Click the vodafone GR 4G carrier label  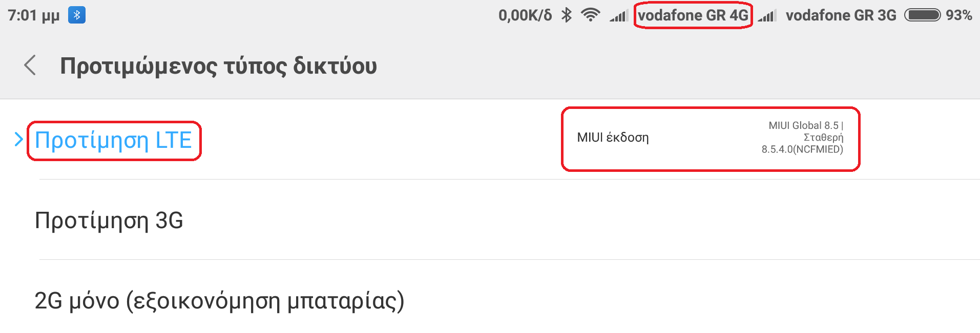pyautogui.click(x=693, y=15)
